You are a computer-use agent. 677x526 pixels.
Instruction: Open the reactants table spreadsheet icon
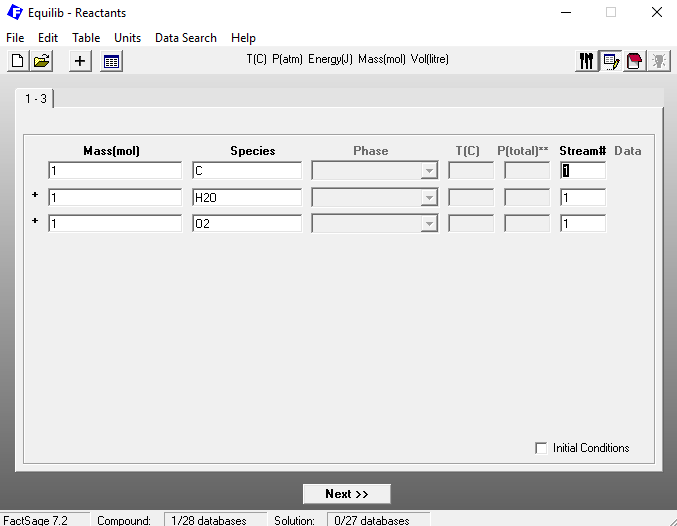pyautogui.click(x=111, y=61)
